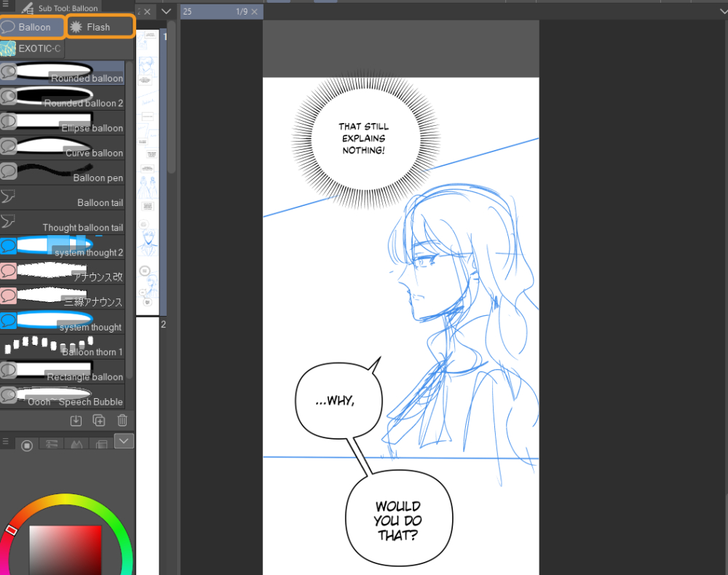728x575 pixels.
Task: Duplicate the selected sub tool
Action: click(x=99, y=420)
